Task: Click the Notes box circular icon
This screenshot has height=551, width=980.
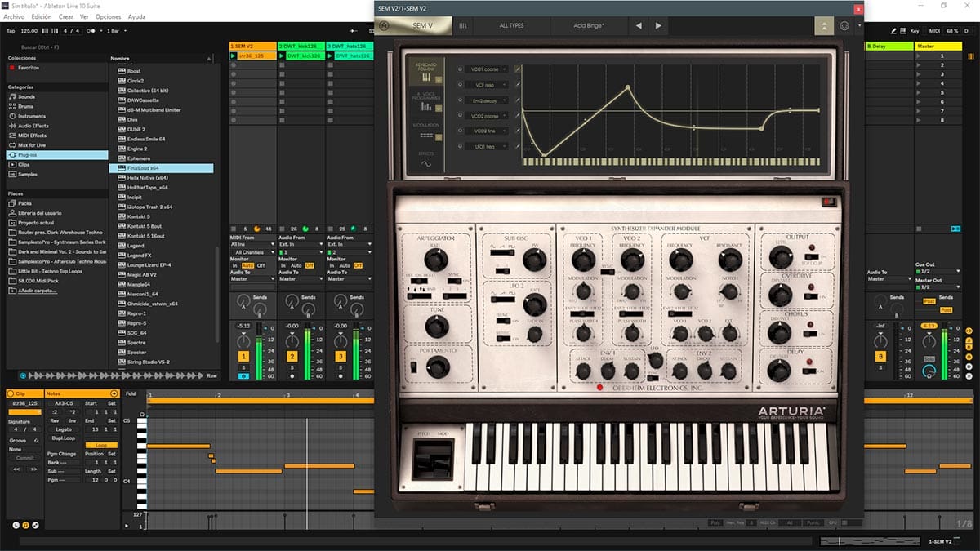Action: click(x=114, y=393)
